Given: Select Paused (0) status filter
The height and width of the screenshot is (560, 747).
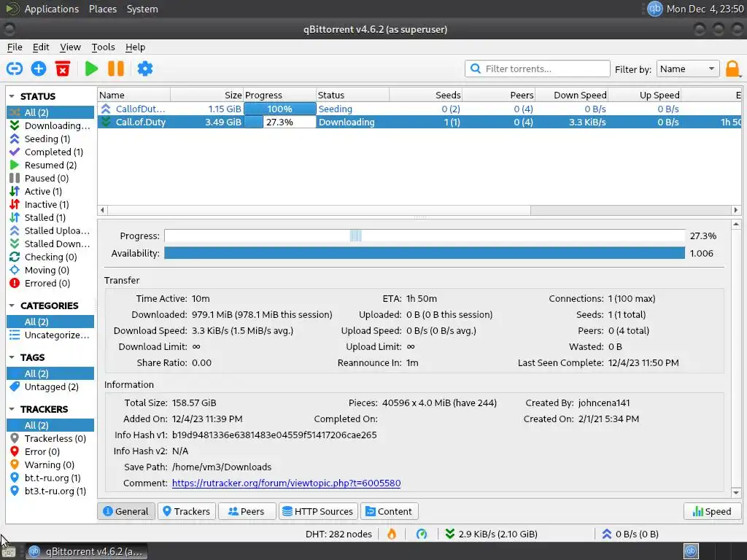Looking at the screenshot, I should point(50,178).
